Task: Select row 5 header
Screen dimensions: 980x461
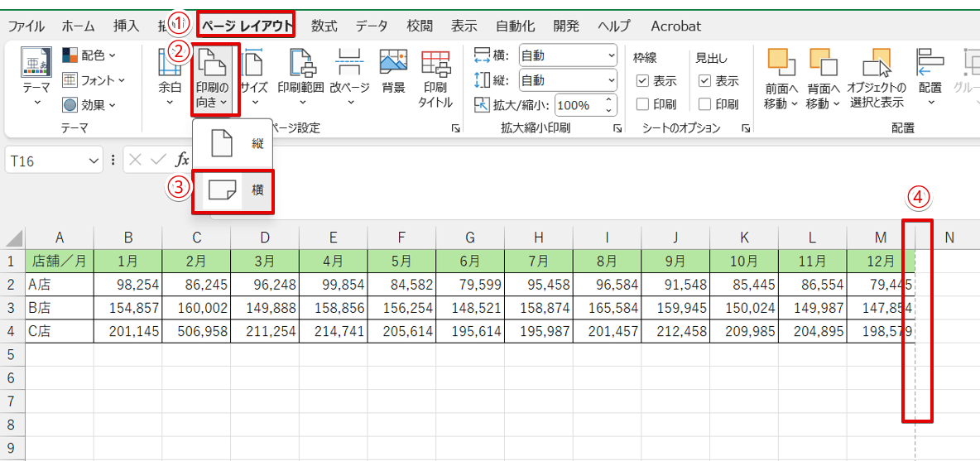Action: (12, 355)
